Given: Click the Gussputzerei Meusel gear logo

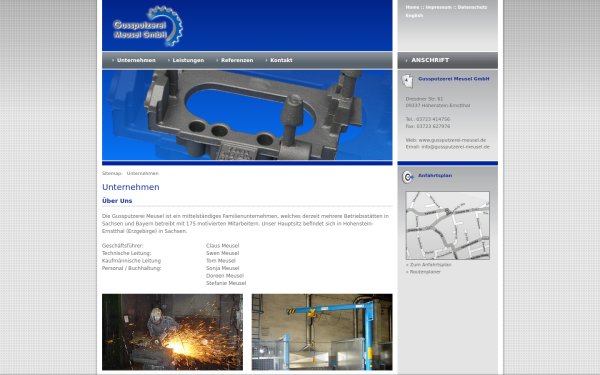Looking at the screenshot, I should 148,26.
